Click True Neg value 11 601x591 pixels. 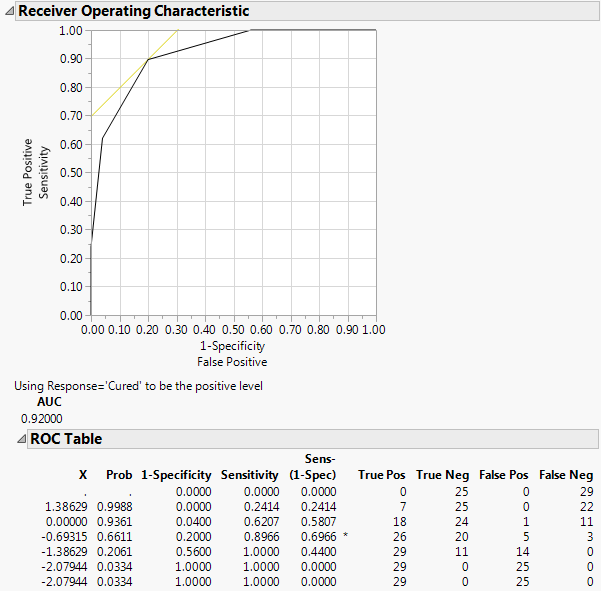(461, 552)
